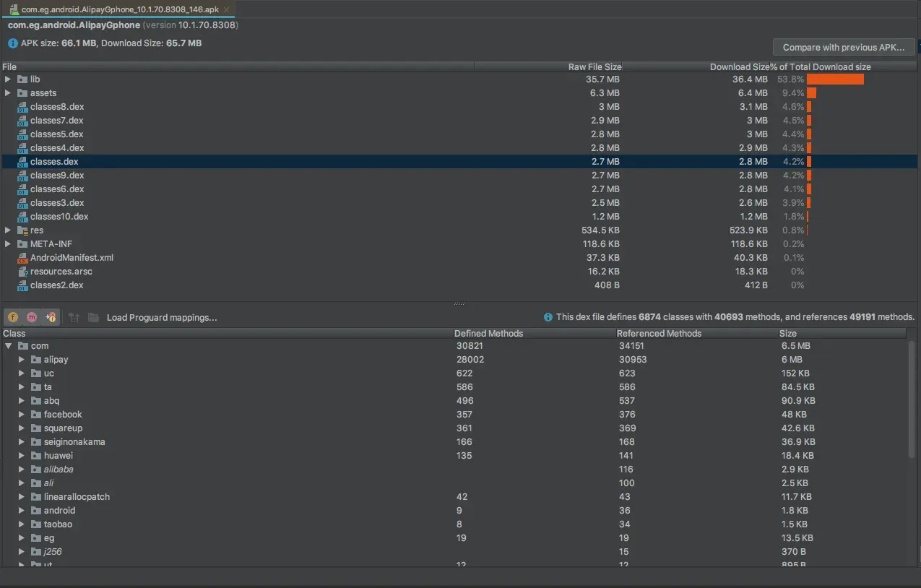Sort by Raw File Size column header

tap(548, 66)
